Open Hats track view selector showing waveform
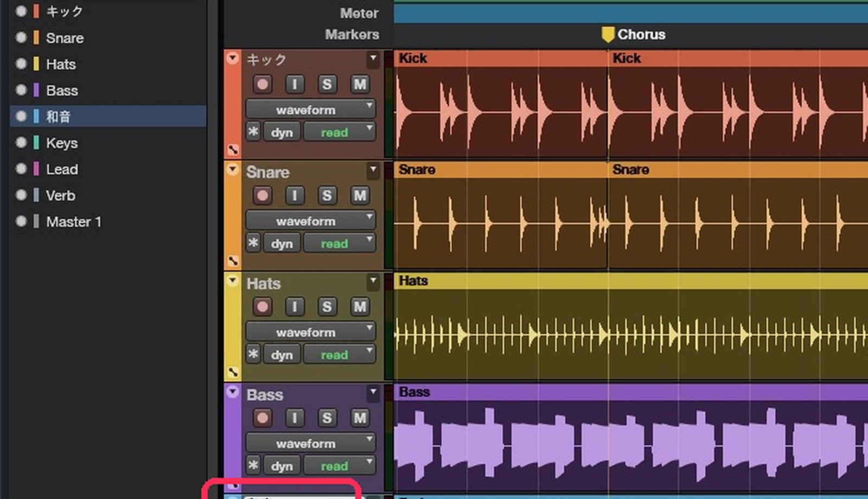 coord(310,332)
